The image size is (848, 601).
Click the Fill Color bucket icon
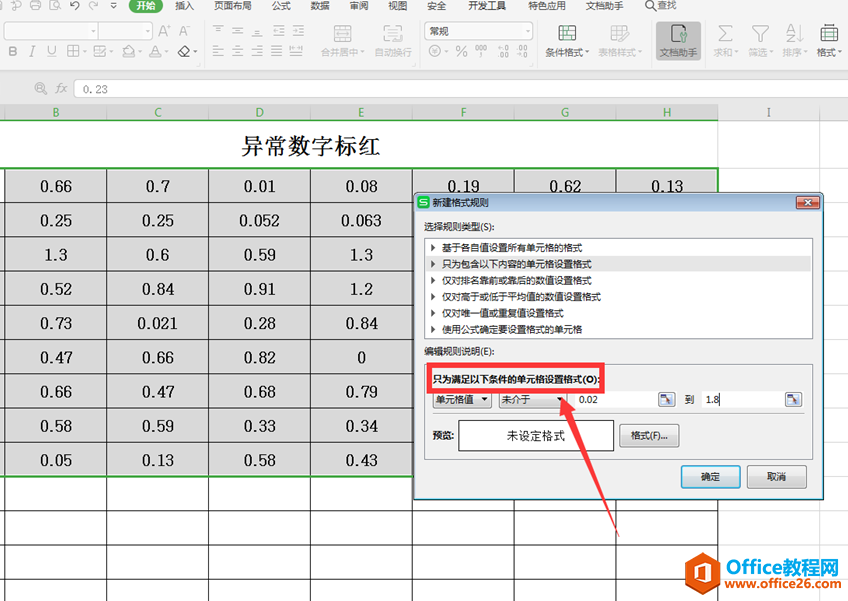[x=129, y=51]
